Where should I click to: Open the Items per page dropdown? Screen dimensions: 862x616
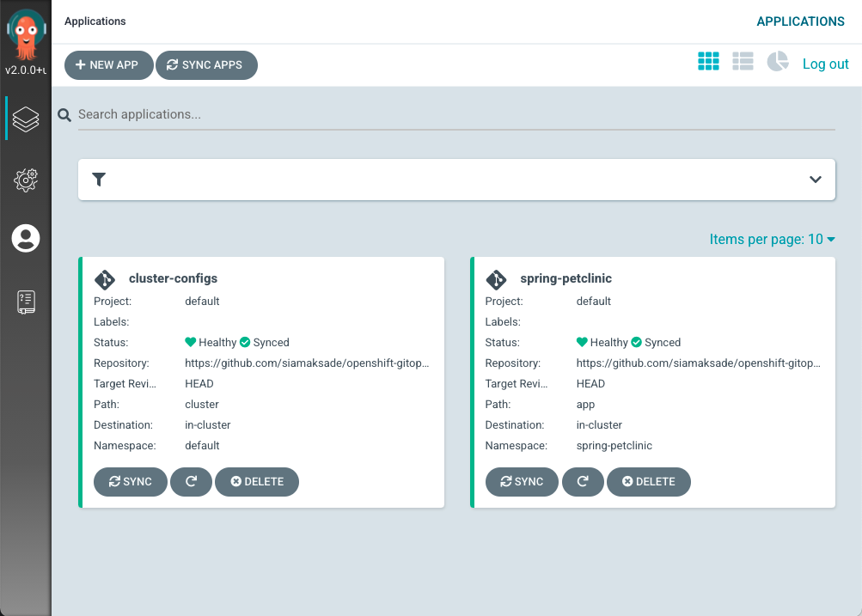772,239
